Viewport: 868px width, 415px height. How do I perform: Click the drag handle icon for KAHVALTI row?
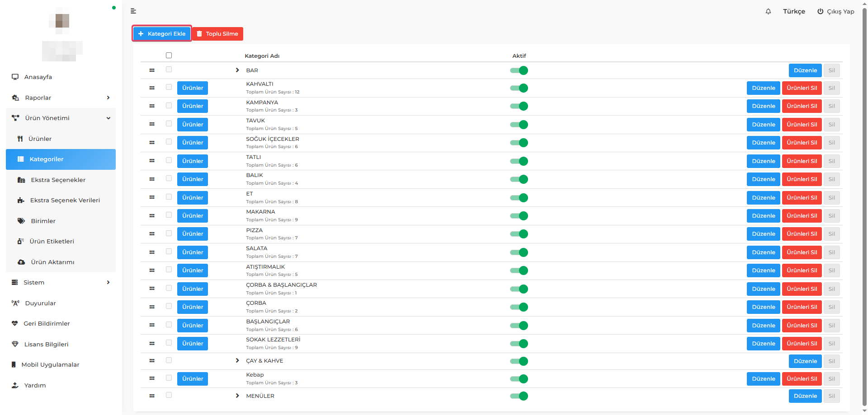[x=152, y=88]
